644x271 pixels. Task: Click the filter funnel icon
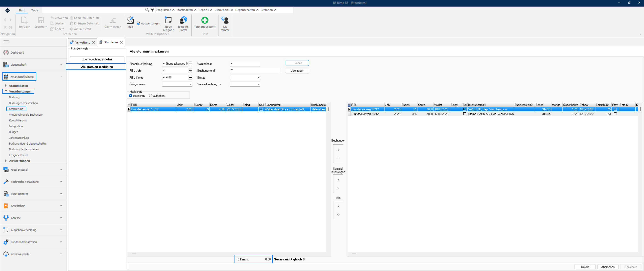[x=152, y=10]
